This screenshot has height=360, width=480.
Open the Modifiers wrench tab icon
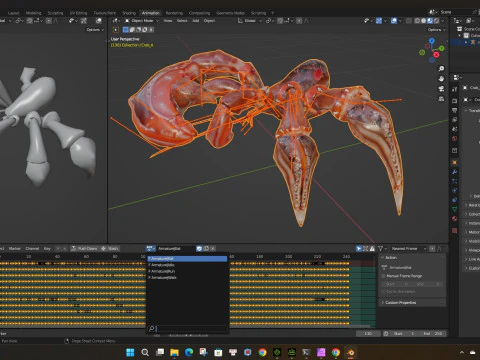point(454,172)
